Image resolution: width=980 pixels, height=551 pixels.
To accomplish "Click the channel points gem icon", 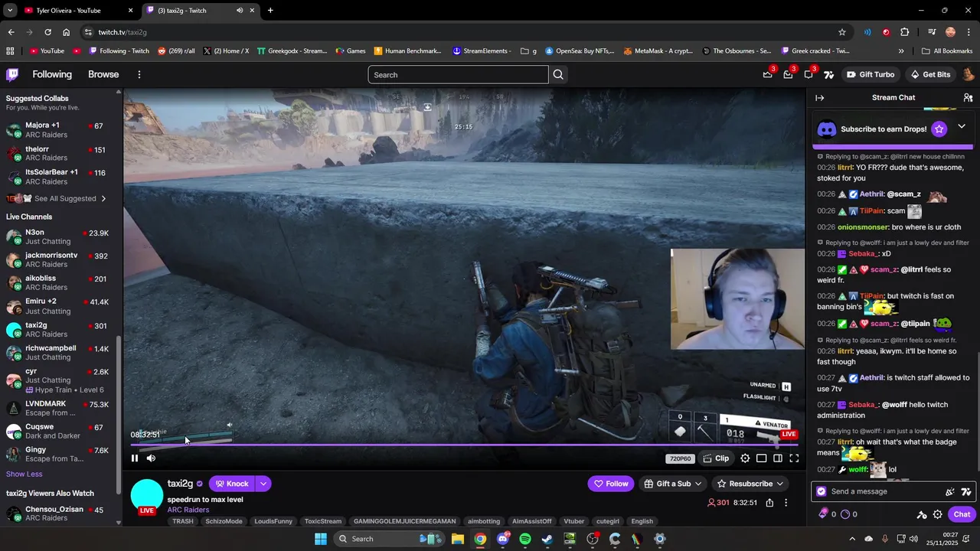I will (823, 514).
